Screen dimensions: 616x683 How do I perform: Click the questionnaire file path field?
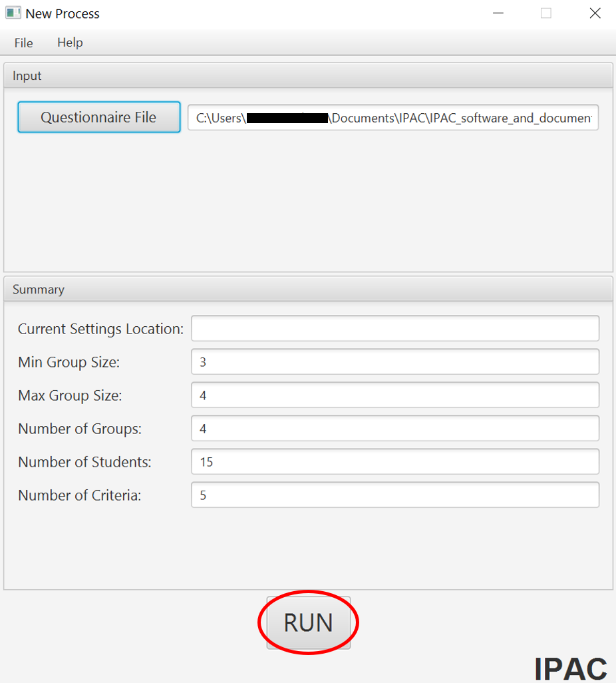point(392,117)
